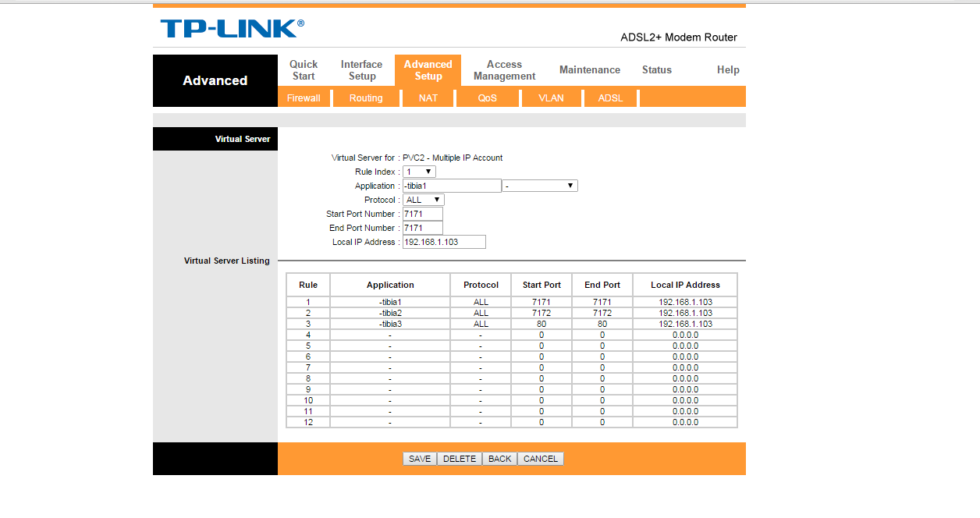Image resolution: width=980 pixels, height=518 pixels.
Task: Click the -tibia3 application cell
Action: [390, 324]
